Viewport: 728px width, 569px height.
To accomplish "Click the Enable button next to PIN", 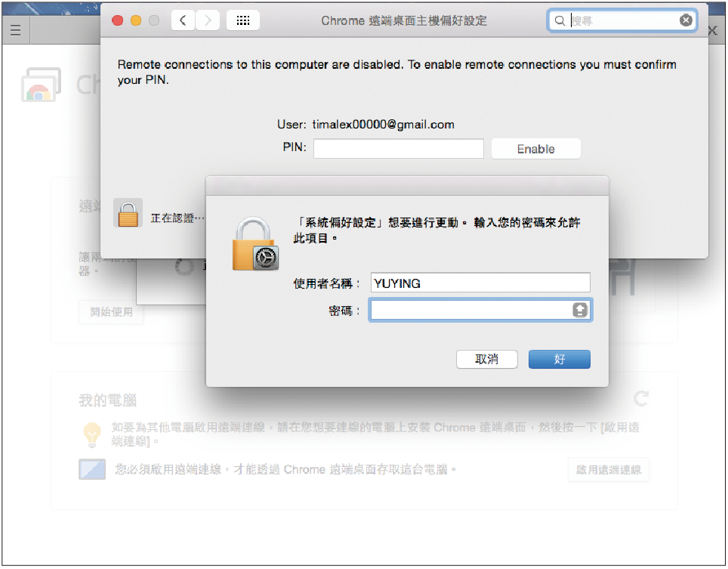I will coord(535,149).
